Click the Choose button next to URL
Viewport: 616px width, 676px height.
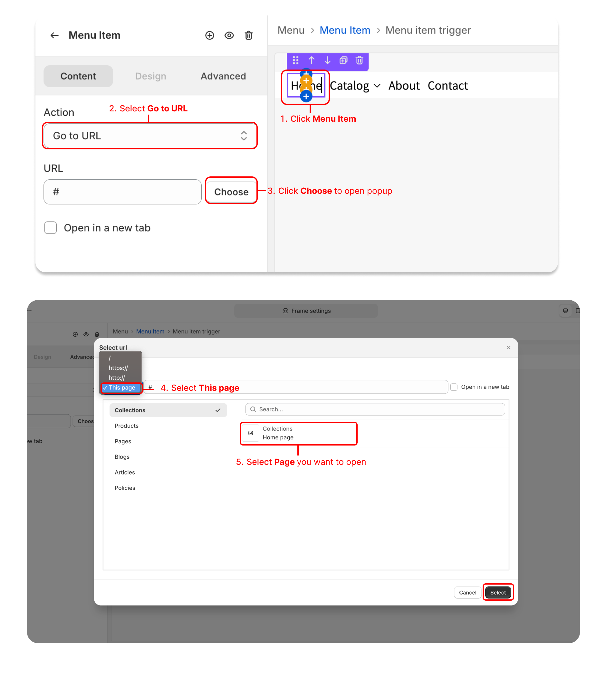[x=231, y=192]
